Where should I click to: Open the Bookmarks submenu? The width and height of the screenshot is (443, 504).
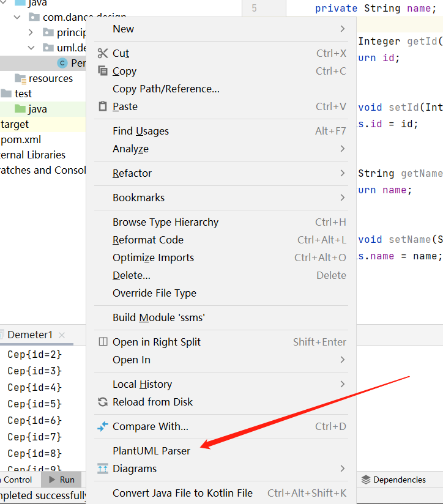tap(221, 198)
